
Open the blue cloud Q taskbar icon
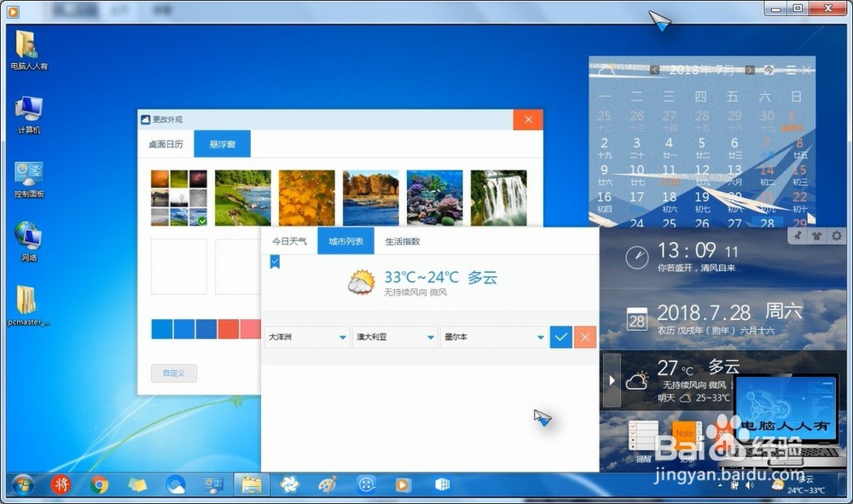click(x=175, y=484)
